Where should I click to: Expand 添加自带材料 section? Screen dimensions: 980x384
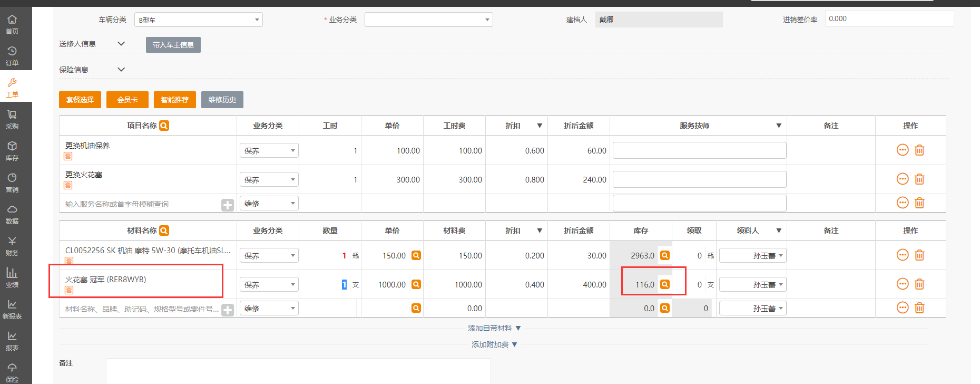tap(494, 328)
